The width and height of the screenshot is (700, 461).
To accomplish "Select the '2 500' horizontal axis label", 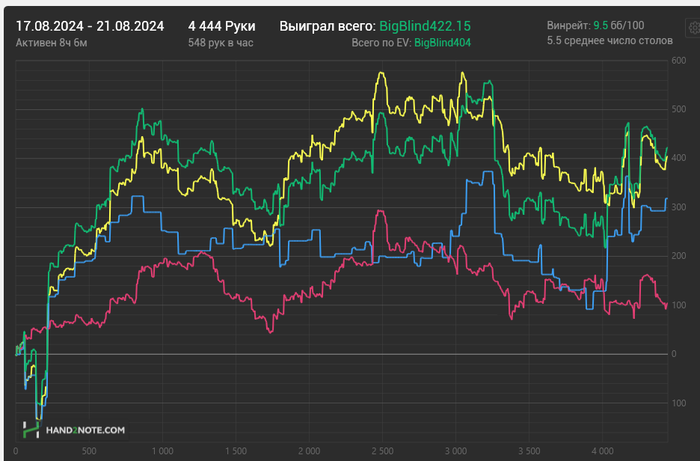I will 383,451.
